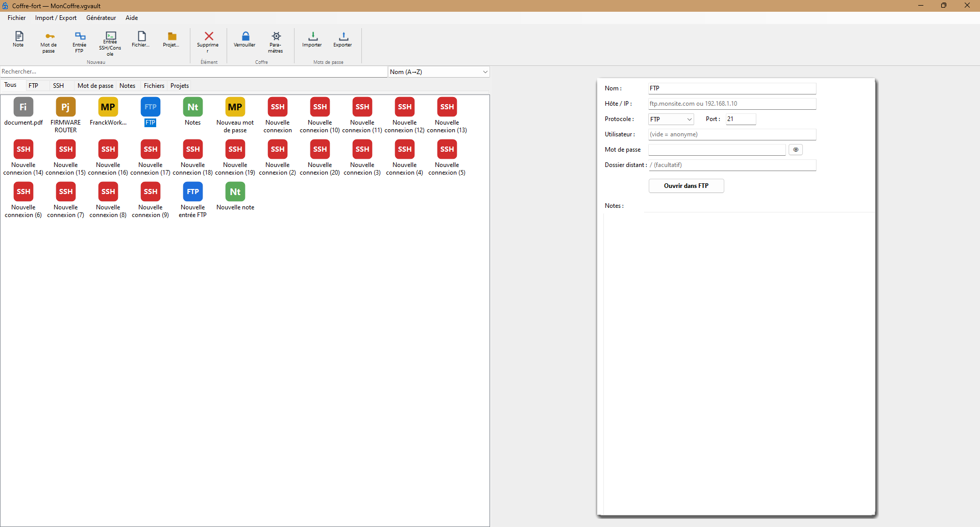
Task: Select Nouvelle connexion (19) SSH item
Action: 235,158
